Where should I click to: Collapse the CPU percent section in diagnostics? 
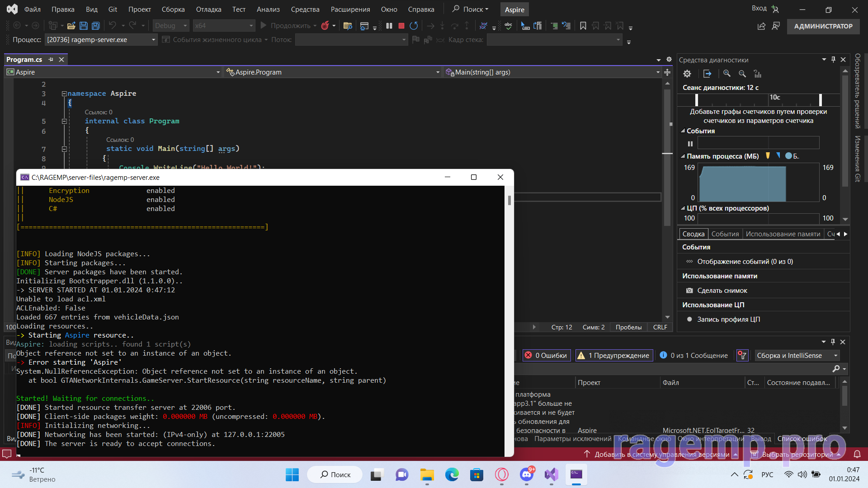[x=683, y=208]
